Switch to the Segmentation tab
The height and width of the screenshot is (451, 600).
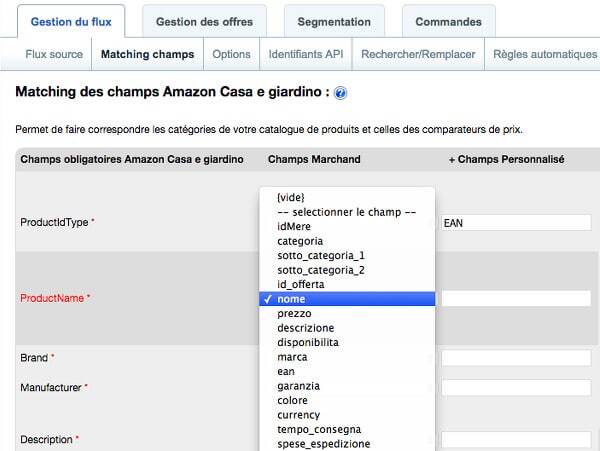click(334, 21)
